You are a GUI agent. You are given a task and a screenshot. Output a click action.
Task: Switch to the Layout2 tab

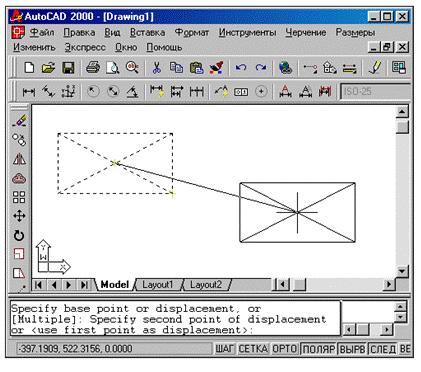pos(206,285)
